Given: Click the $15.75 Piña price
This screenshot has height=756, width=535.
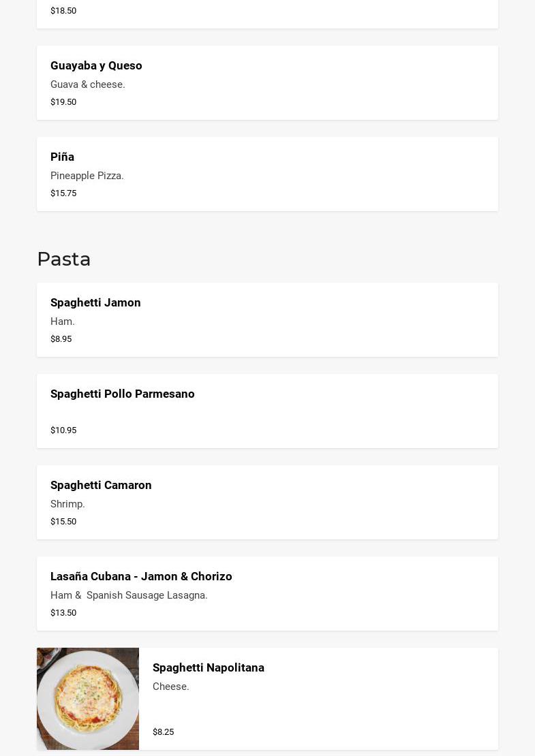Looking at the screenshot, I should click(x=63, y=193).
